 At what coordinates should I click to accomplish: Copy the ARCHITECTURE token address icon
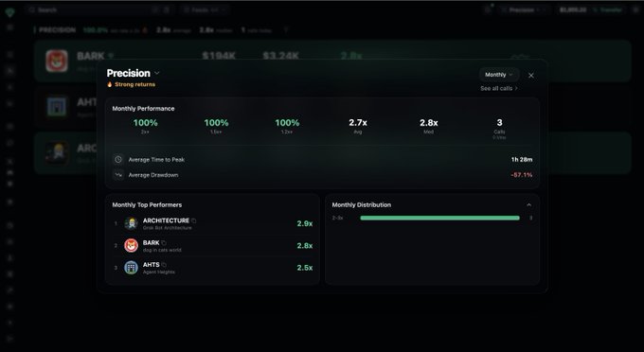(193, 220)
